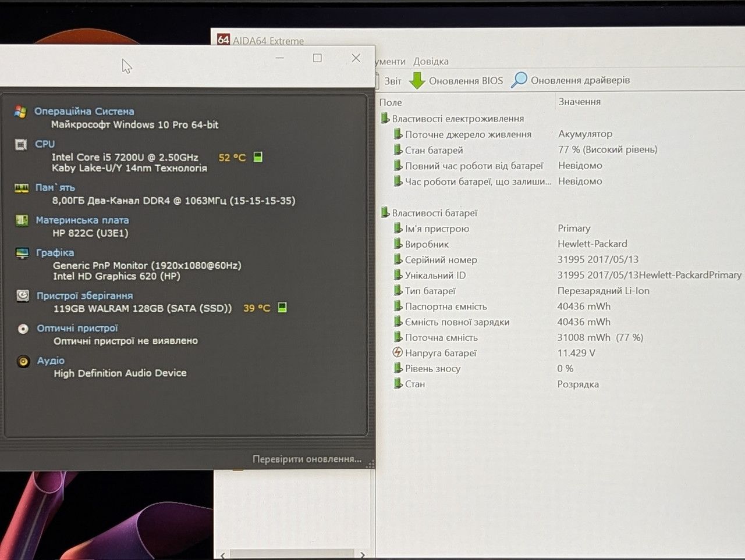Select the value "11.429 V"
The image size is (745, 560).
pos(576,352)
